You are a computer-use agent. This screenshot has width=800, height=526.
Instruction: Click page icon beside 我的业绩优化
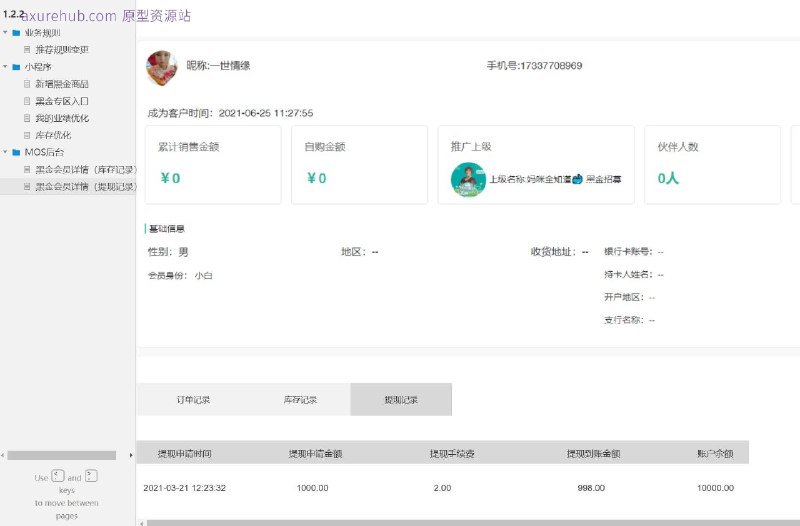coord(27,118)
